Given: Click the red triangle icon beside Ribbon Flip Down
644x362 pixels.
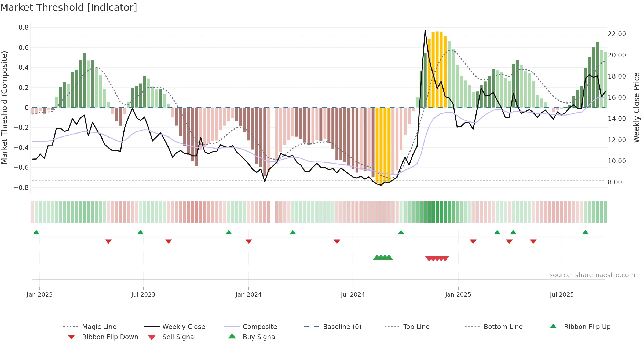Looking at the screenshot, I should 71,337.
